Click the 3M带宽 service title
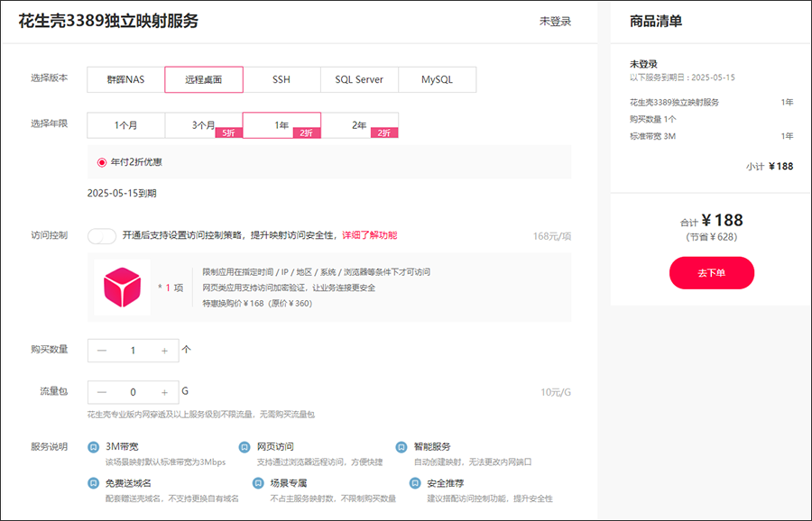The width and height of the screenshot is (812, 521). coord(122,446)
